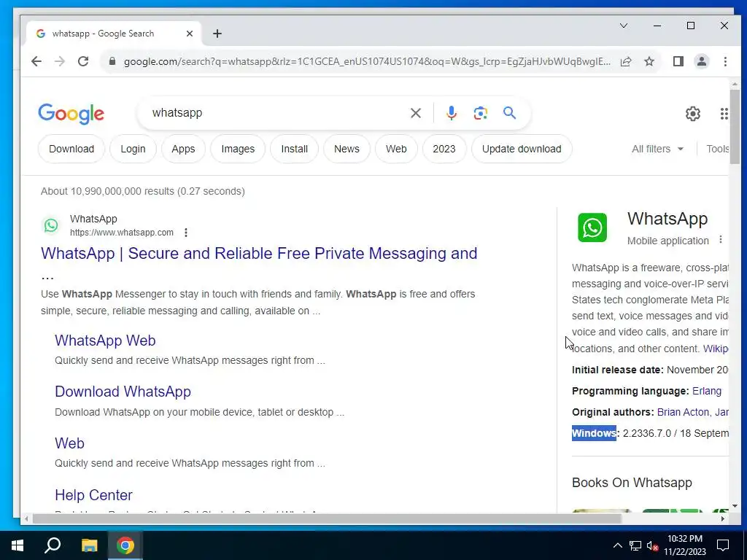The image size is (747, 560).
Task: Click the Wikipedia source link
Action: (x=716, y=349)
